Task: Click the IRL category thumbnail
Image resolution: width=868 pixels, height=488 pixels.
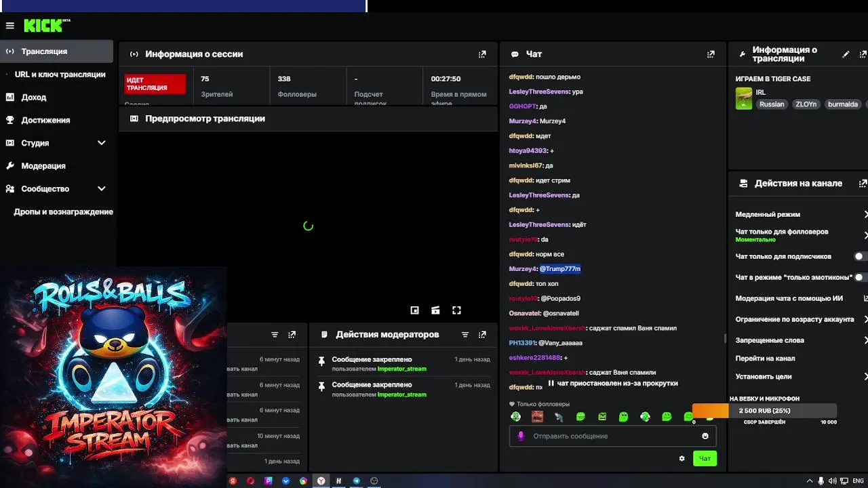Action: 744,98
